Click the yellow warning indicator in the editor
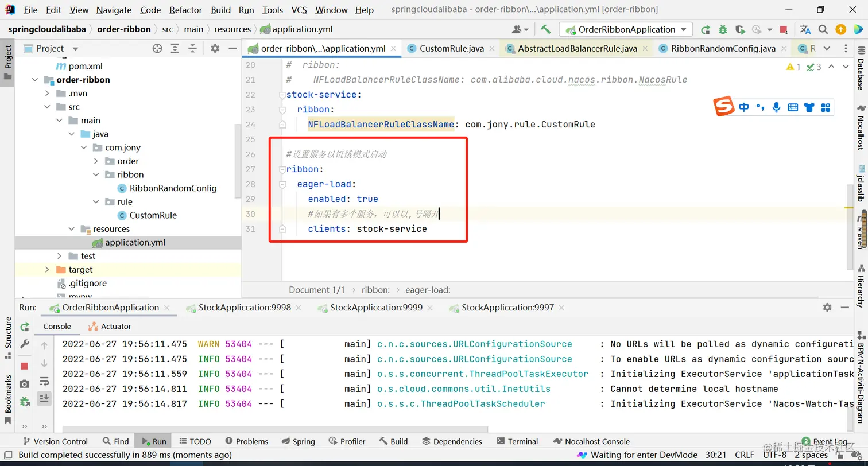The image size is (868, 466). [793, 67]
